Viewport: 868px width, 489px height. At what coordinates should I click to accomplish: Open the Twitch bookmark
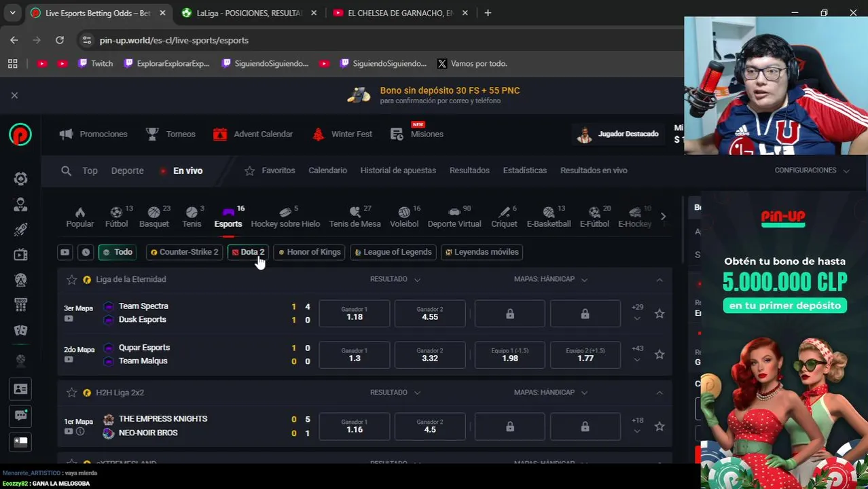pos(95,63)
